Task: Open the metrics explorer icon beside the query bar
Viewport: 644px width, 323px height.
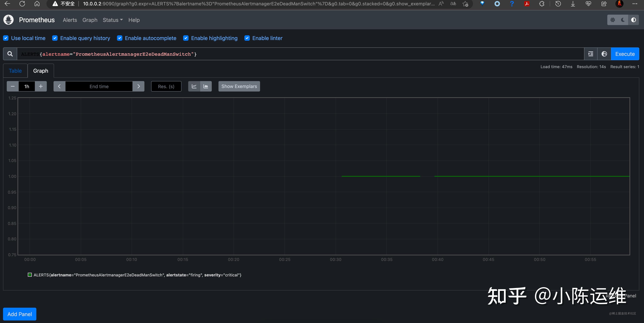Action: (x=590, y=54)
